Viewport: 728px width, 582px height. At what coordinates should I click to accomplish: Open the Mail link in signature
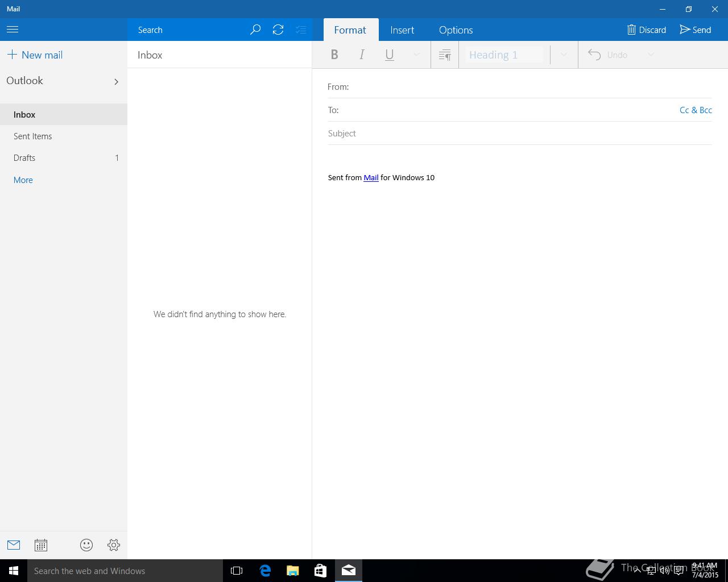coord(371,177)
